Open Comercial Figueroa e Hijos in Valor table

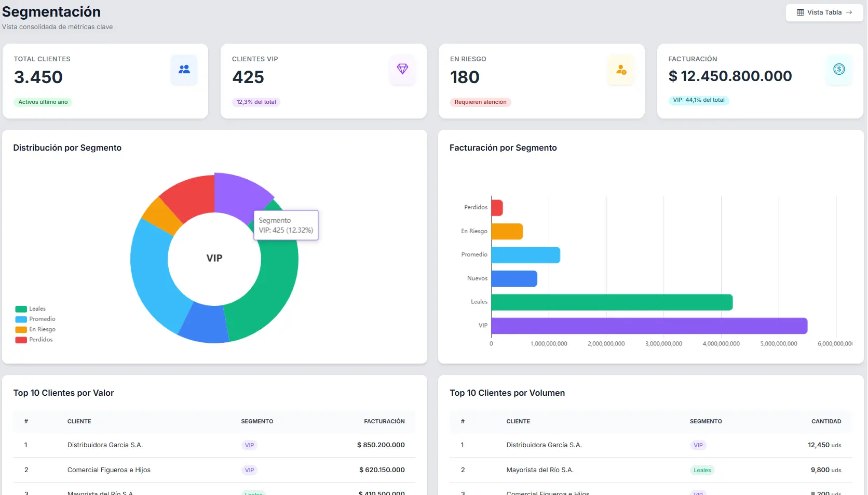[109, 470]
